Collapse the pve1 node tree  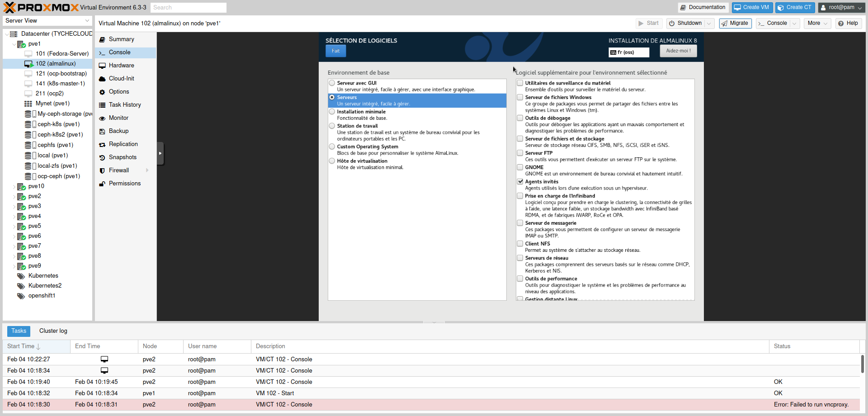pos(14,44)
